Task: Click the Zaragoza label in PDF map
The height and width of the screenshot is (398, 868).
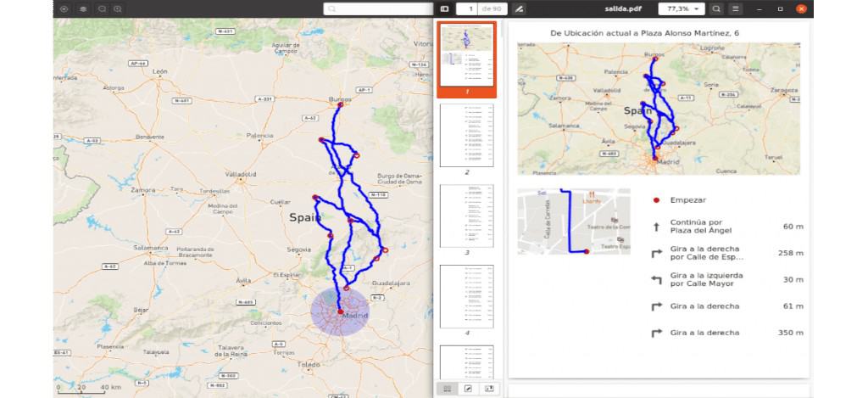Action: point(784,90)
